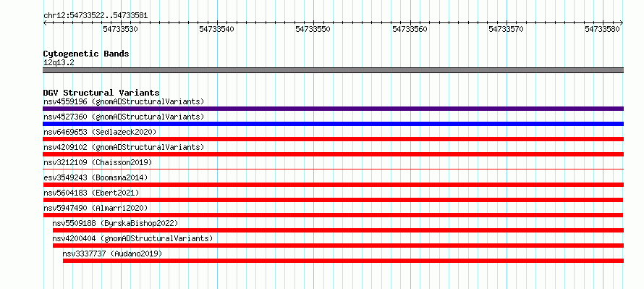Click the nsv4559196 gnomAD variant label
Viewport: 644px width, 289px height.
click(124, 101)
